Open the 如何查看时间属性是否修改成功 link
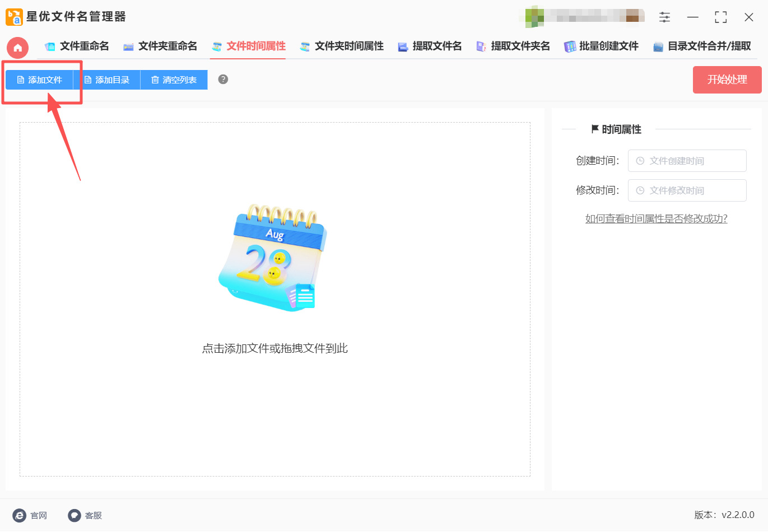The width and height of the screenshot is (768, 532). tap(656, 218)
